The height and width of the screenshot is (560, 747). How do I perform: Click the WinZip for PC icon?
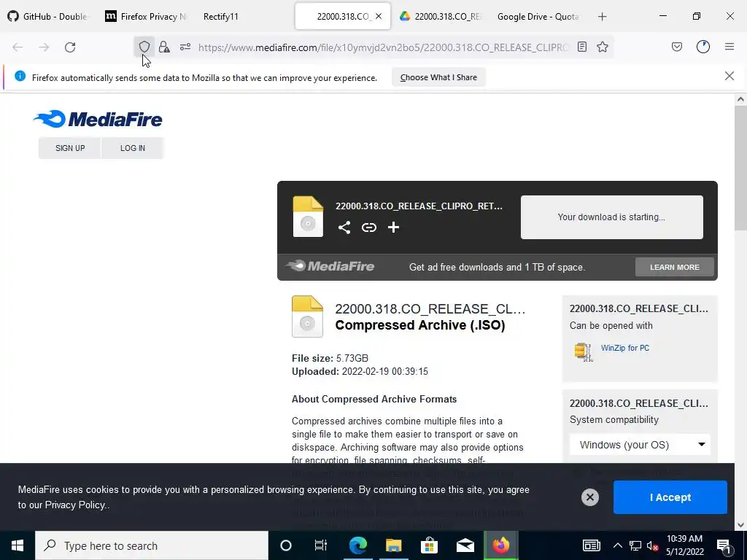point(583,352)
